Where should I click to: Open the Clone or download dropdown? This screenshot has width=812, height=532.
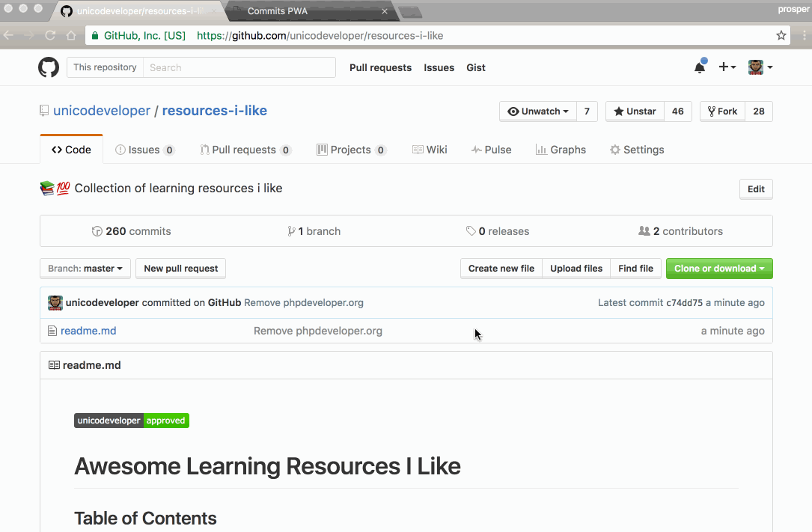point(719,269)
